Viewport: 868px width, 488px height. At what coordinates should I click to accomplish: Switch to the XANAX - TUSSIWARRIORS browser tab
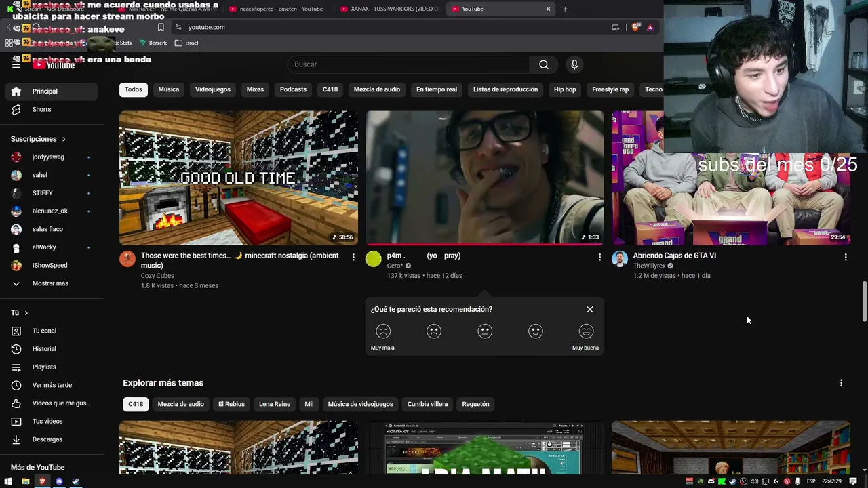[x=390, y=9]
